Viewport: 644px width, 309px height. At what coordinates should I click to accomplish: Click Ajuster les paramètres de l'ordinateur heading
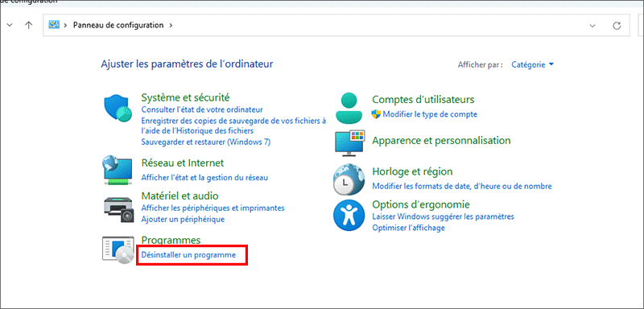187,64
